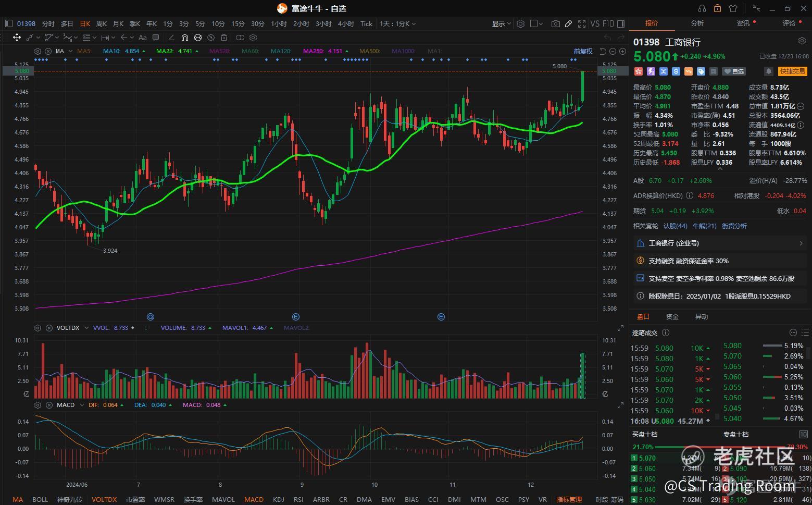This screenshot has height=505, width=812.
Task: Click the customer service headset icon
Action: pos(702,8)
